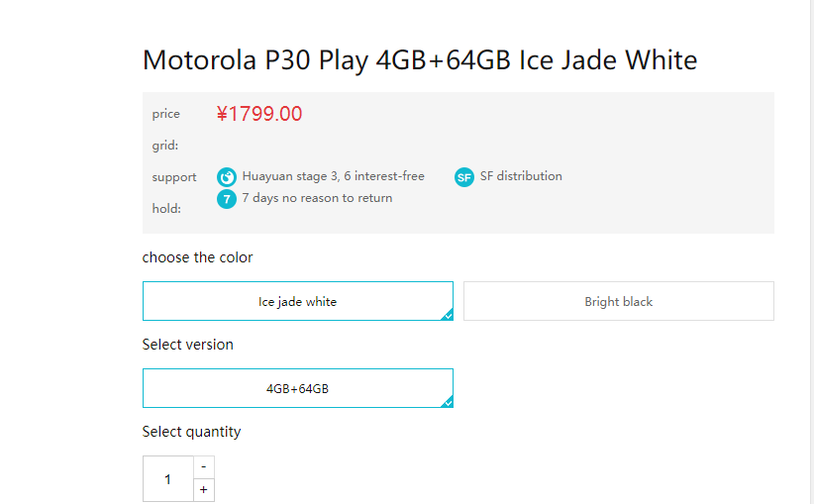814x504 pixels.
Task: Increase quantity with the plus button
Action: click(203, 490)
